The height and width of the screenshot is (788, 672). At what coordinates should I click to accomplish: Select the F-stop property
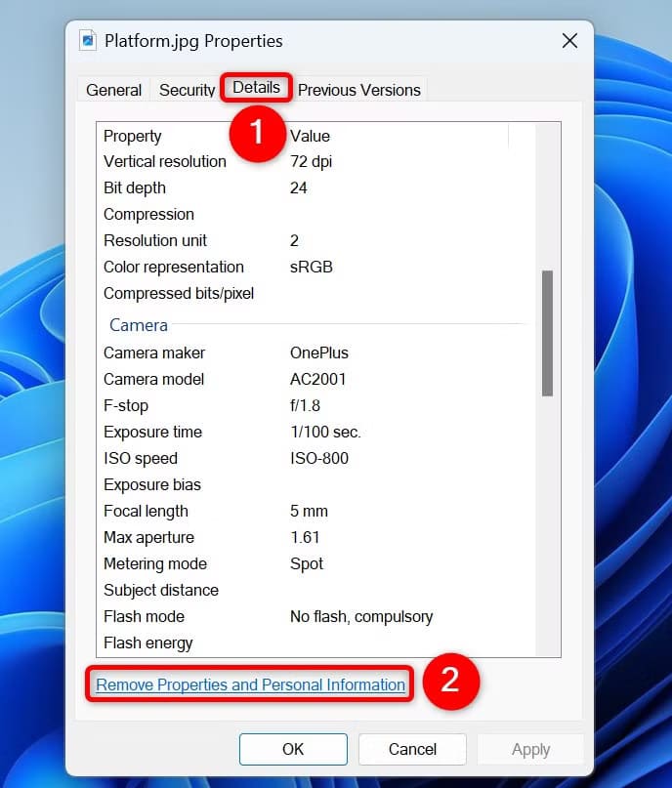pyautogui.click(x=126, y=405)
